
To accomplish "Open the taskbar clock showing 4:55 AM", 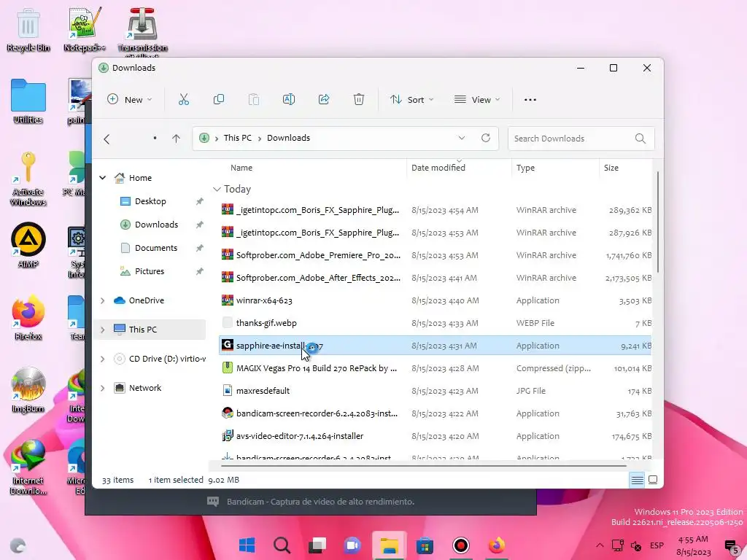I will 693,545.
